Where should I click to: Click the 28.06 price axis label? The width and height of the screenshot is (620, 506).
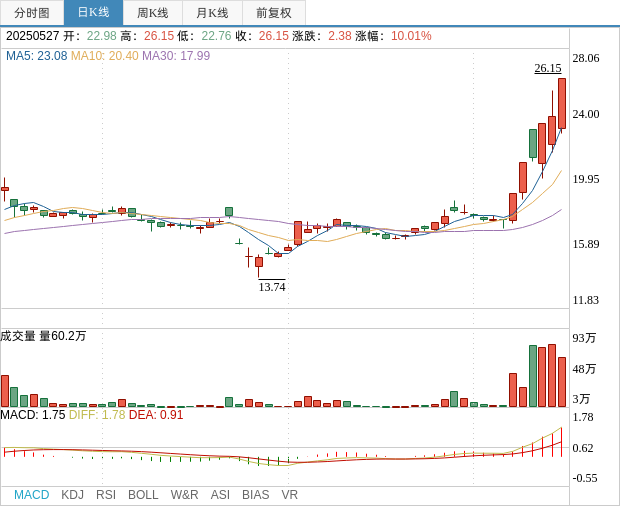click(586, 58)
